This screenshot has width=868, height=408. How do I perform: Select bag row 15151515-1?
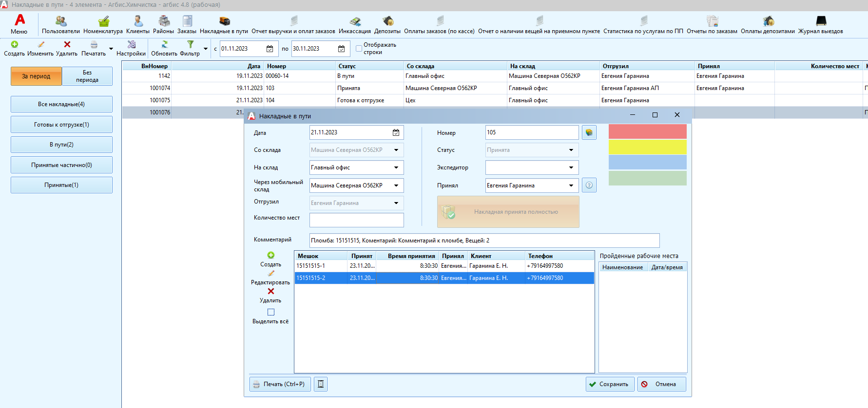(444, 266)
